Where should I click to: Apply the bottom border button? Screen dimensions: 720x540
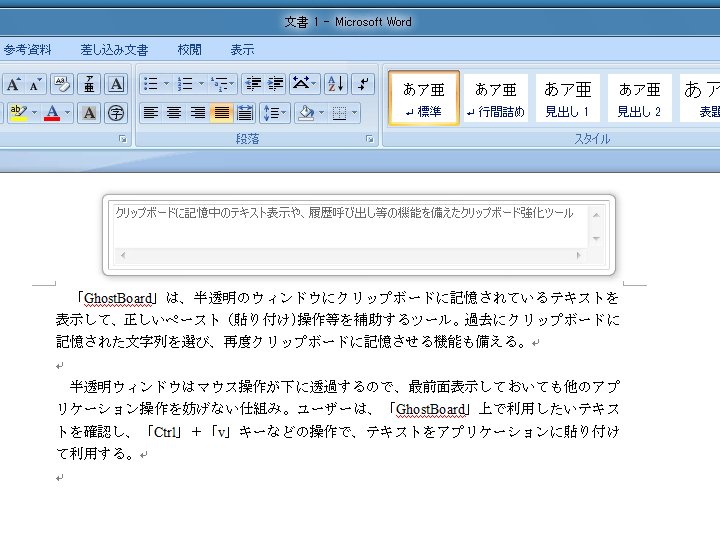339,112
